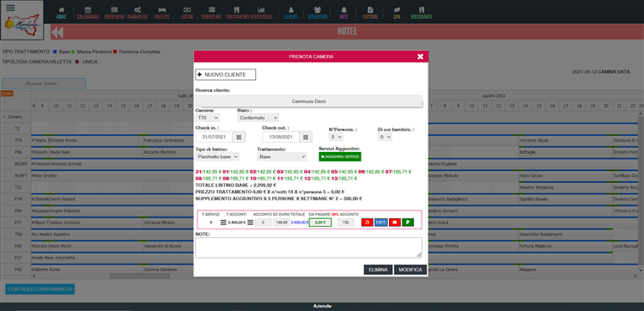The width and height of the screenshot is (644, 311).
Task: Click Fabio Caruso booking
Action: point(531,176)
